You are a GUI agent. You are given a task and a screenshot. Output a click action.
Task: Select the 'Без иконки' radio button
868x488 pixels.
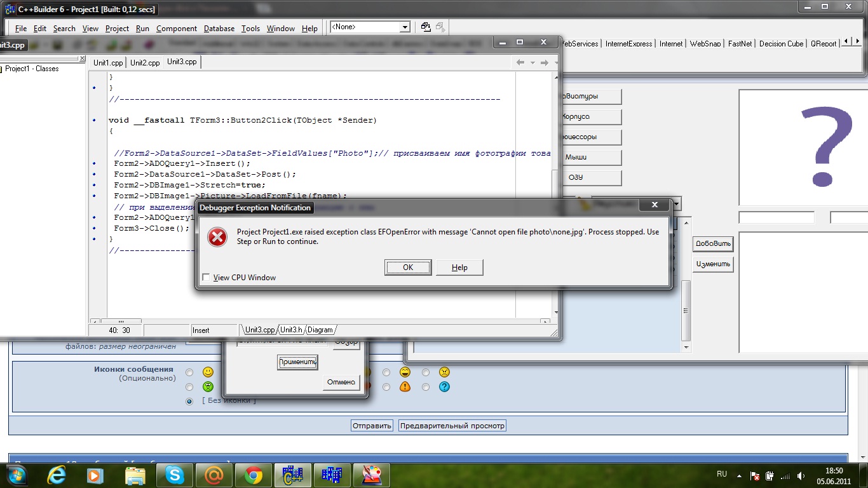coord(189,401)
